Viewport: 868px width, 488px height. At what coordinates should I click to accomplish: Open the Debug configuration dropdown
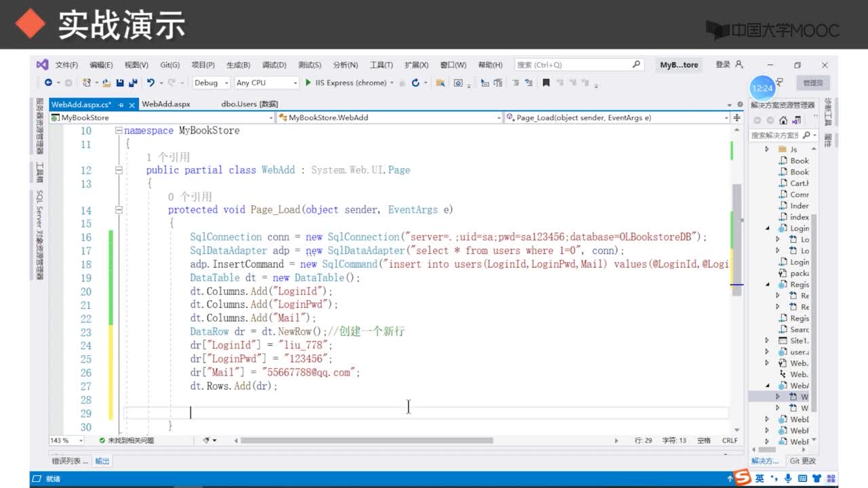click(210, 83)
